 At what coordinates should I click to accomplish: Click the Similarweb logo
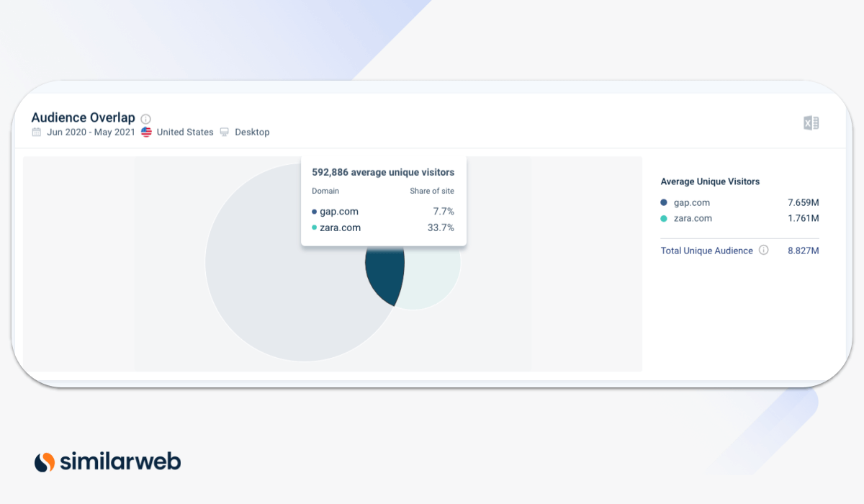point(107,462)
